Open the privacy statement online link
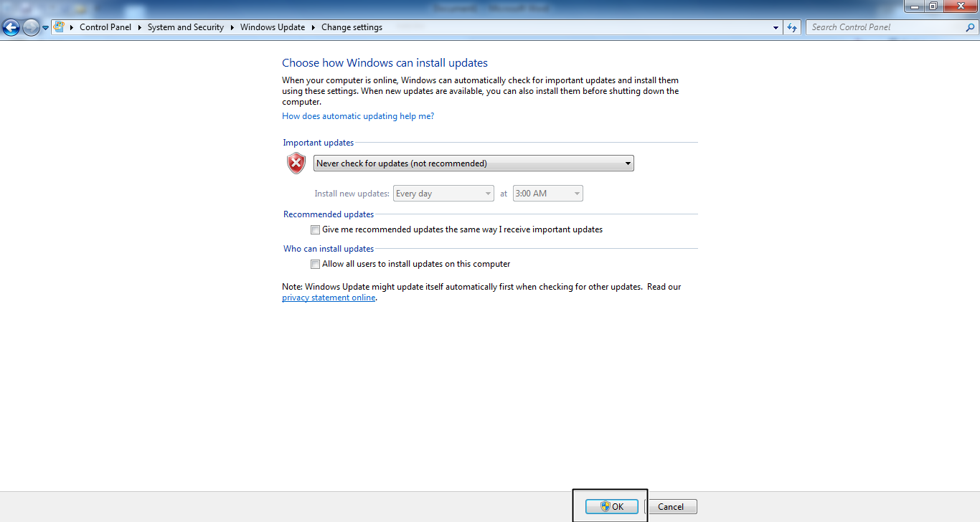This screenshot has width=980, height=522. coord(329,298)
